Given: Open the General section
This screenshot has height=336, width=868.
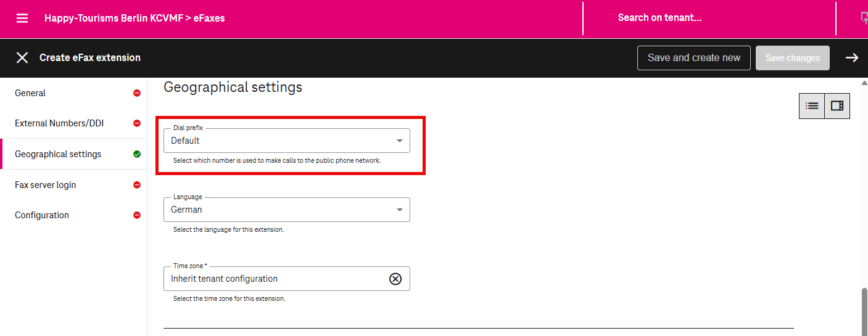Looking at the screenshot, I should tap(31, 93).
